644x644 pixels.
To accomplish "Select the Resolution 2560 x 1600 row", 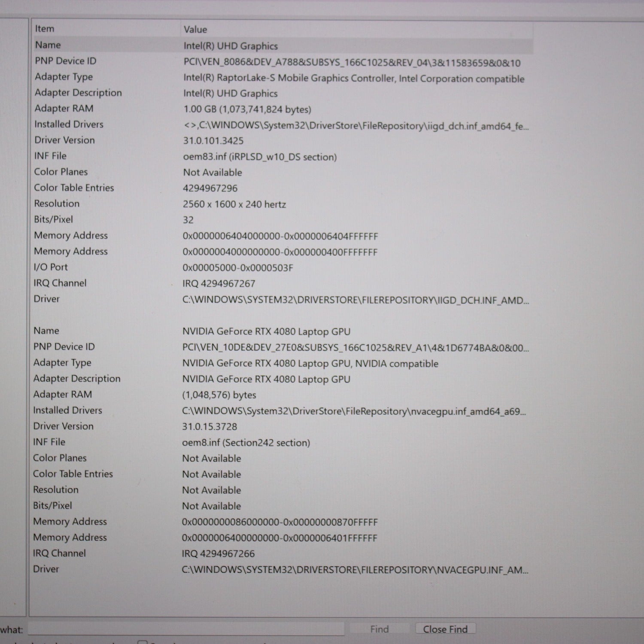I will pyautogui.click(x=234, y=204).
